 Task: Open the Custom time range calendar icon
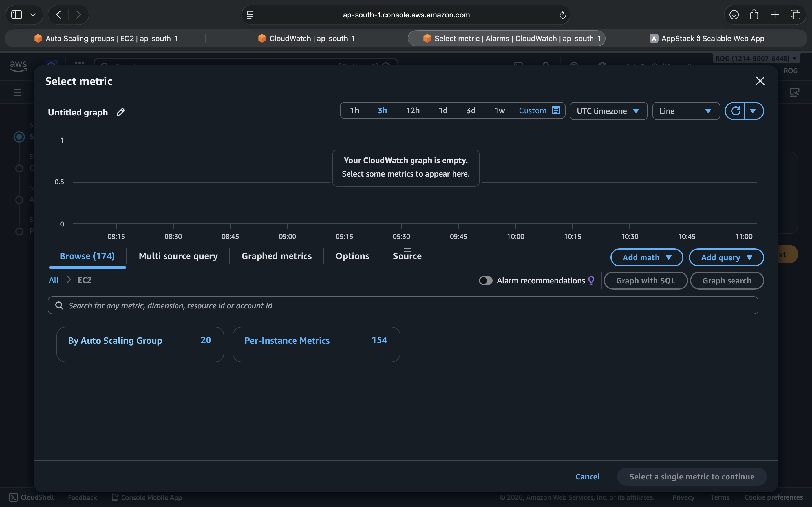556,111
